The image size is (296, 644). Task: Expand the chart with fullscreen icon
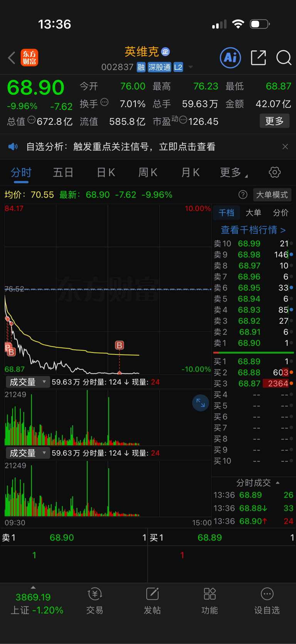[x=200, y=403]
